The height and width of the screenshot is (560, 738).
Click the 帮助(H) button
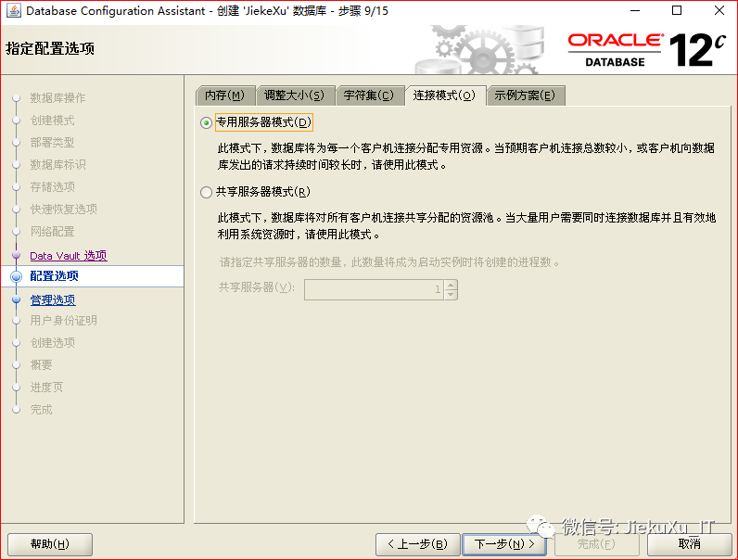(x=50, y=544)
